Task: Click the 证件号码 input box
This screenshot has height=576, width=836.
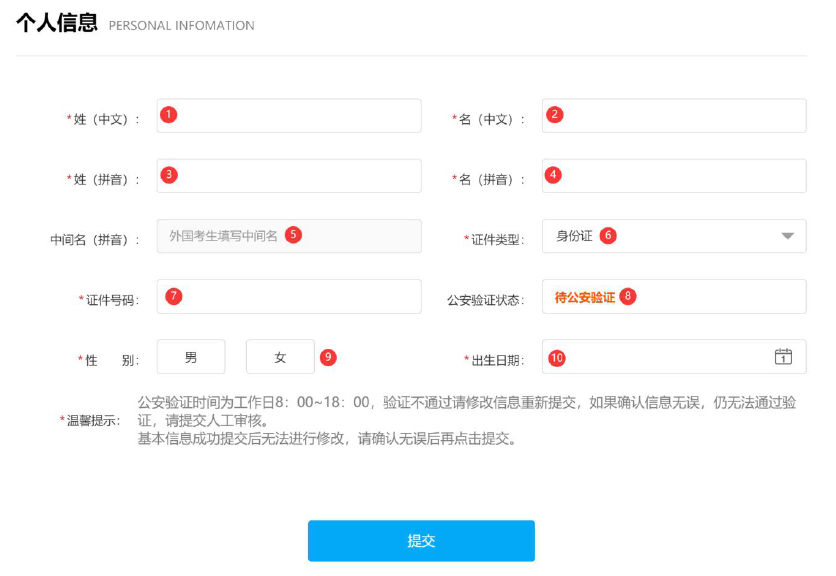Action: click(288, 296)
